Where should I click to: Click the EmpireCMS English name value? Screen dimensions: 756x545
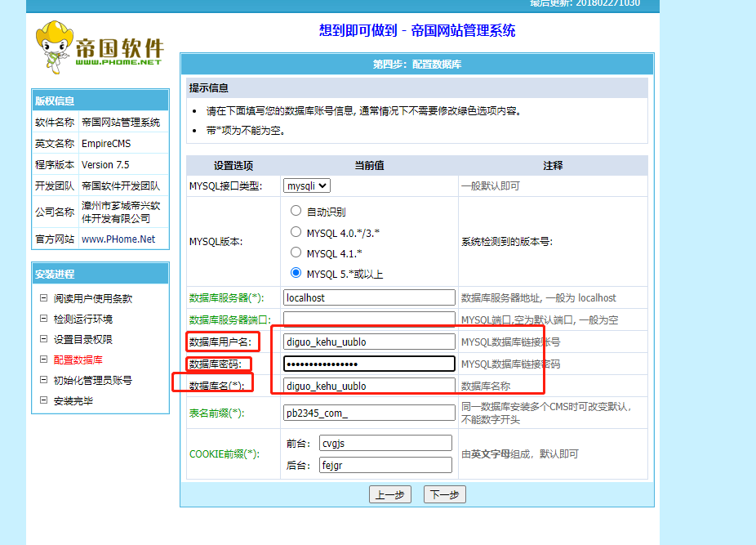(106, 143)
